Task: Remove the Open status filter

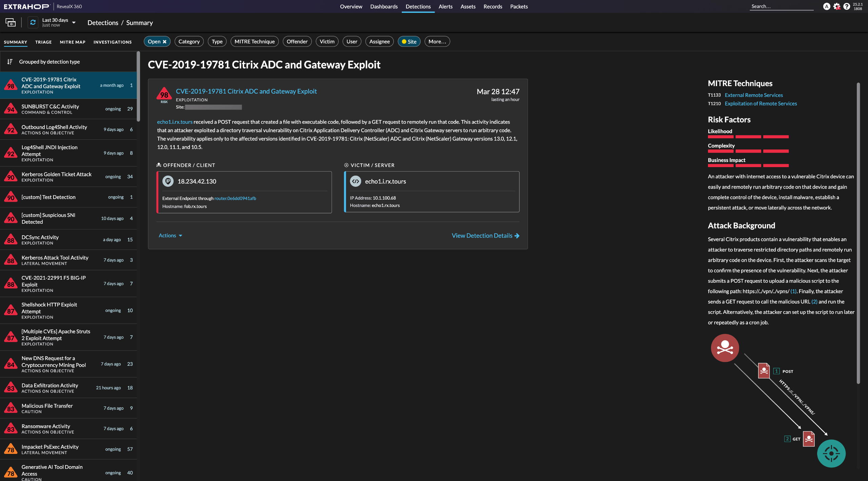Action: (x=165, y=42)
